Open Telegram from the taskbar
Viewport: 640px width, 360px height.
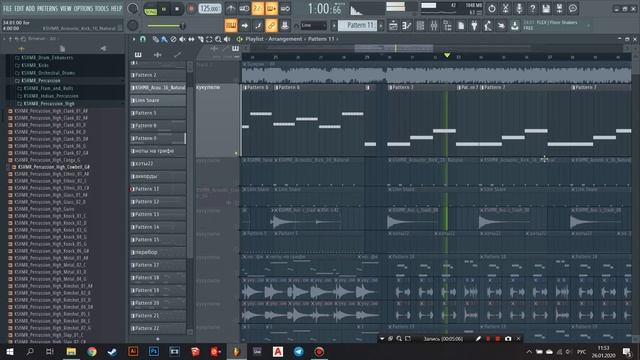[x=298, y=351]
